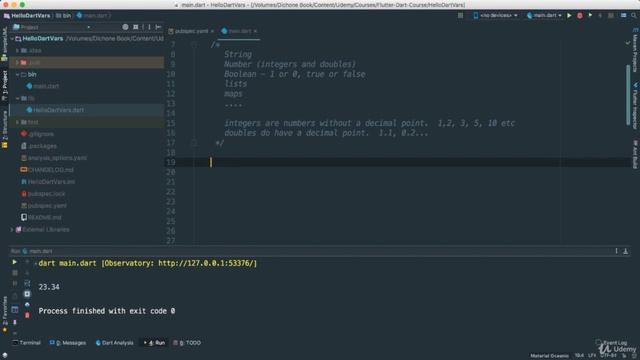Collapse the lib folder

point(17,98)
